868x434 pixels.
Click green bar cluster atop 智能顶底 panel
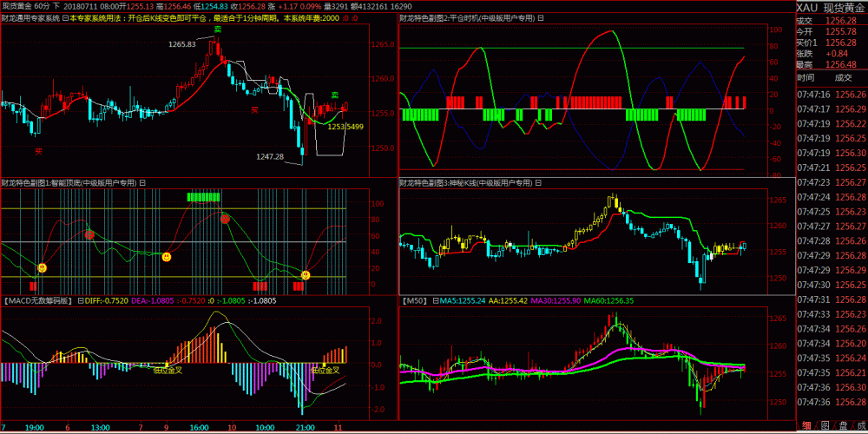pos(204,196)
